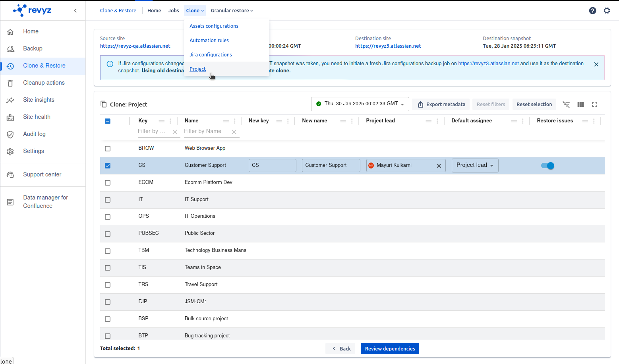Click the help question mark icon

click(x=592, y=11)
